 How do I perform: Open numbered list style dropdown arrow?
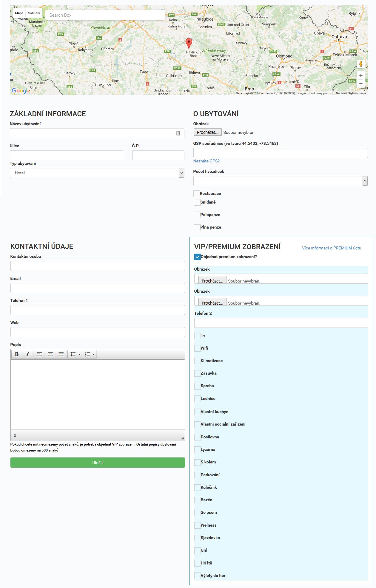[94, 354]
